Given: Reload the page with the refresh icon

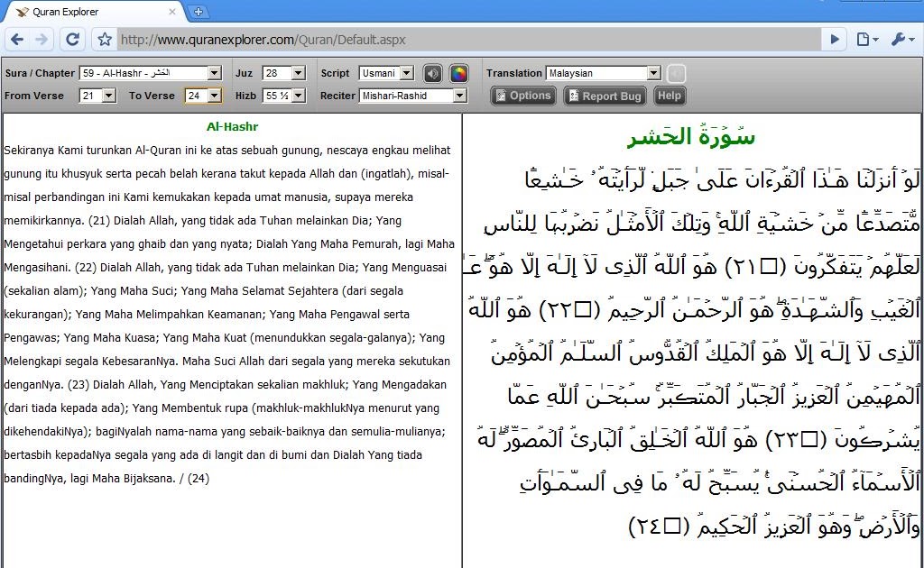Looking at the screenshot, I should (x=72, y=40).
